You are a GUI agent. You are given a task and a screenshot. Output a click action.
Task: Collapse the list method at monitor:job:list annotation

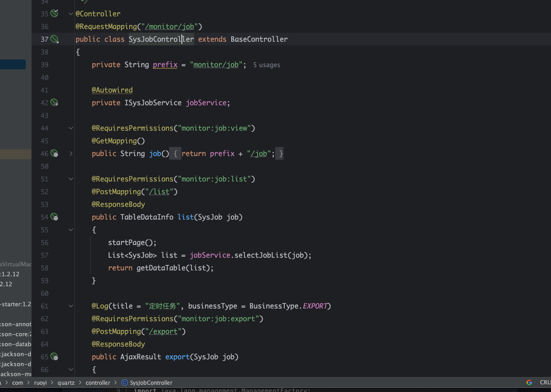(71, 179)
